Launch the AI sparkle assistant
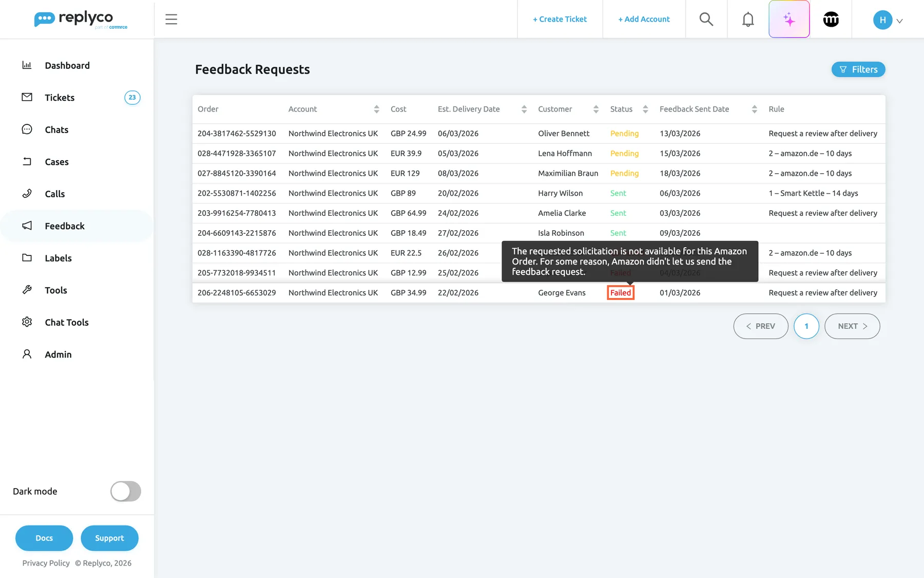This screenshot has width=924, height=578. click(x=789, y=20)
